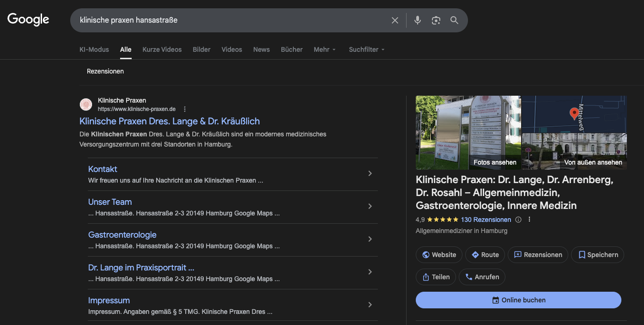Open three-dot options beside review info icon
644x325 pixels.
pos(529,220)
